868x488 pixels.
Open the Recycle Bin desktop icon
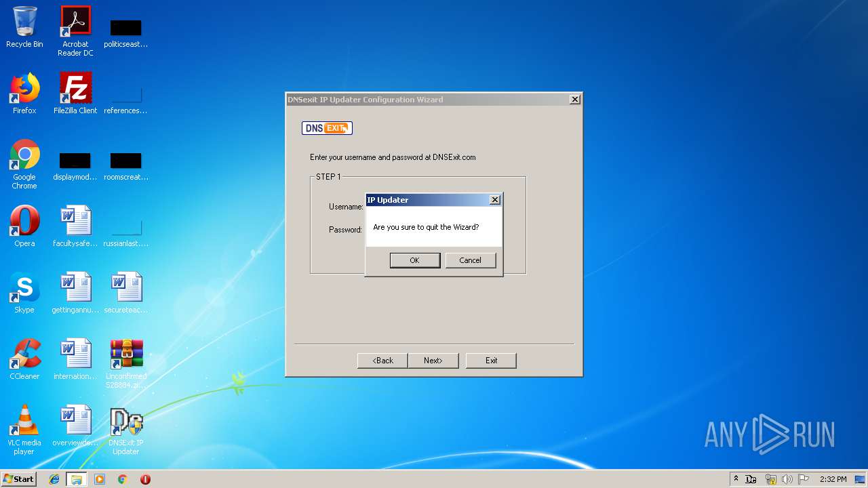tap(24, 27)
